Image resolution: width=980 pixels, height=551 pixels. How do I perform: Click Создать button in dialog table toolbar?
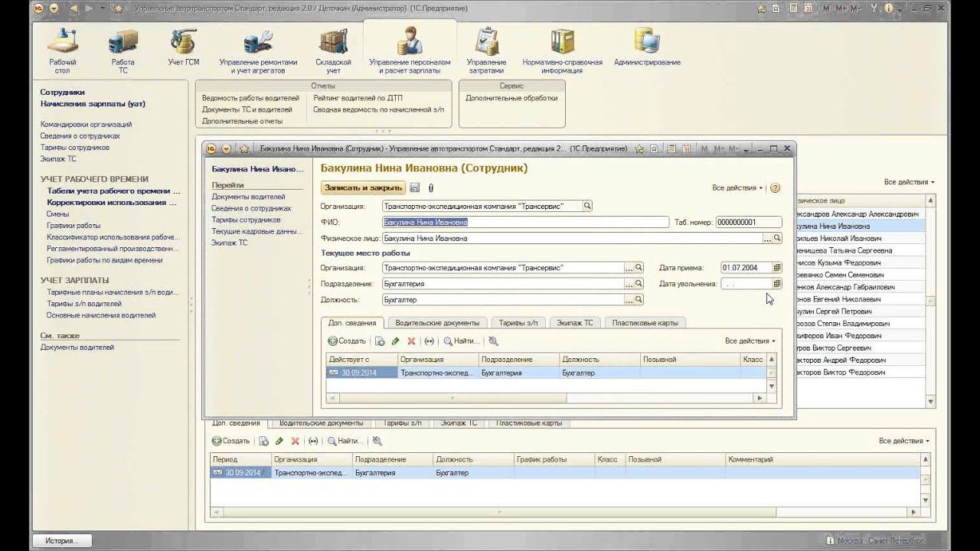348,341
